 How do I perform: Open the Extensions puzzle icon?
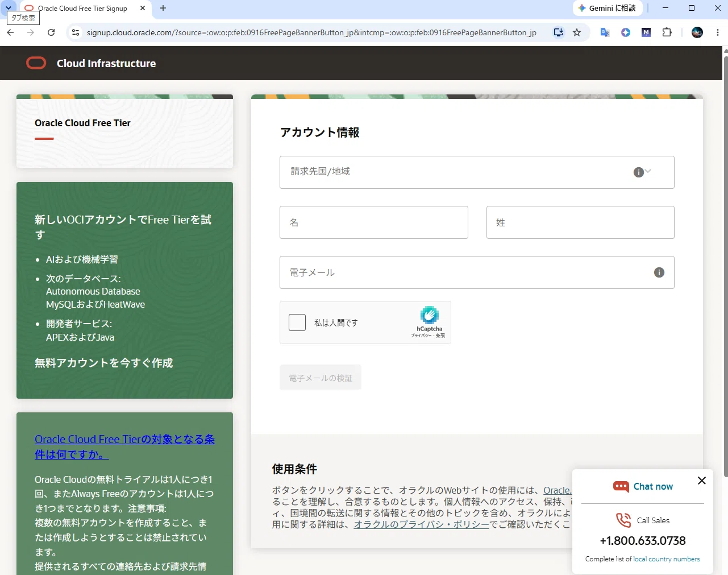tap(667, 32)
